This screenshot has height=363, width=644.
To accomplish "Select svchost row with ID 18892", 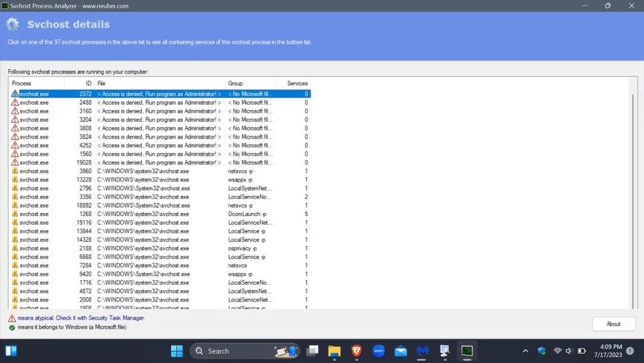I will point(160,205).
